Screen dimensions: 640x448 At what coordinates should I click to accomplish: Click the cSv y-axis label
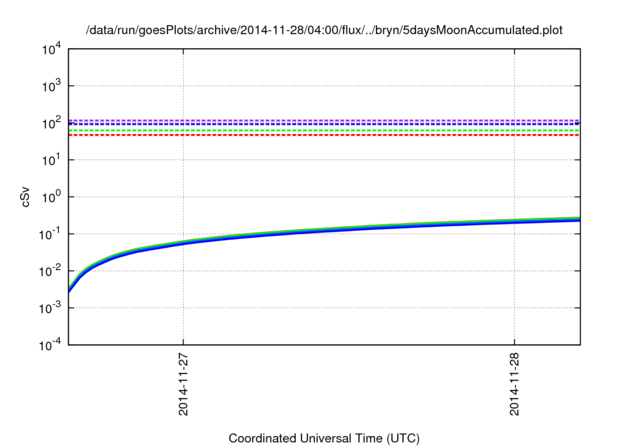click(x=25, y=197)
